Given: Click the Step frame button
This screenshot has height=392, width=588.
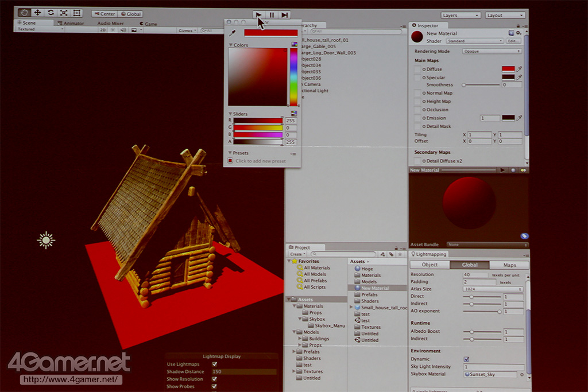Looking at the screenshot, I should point(285,14).
